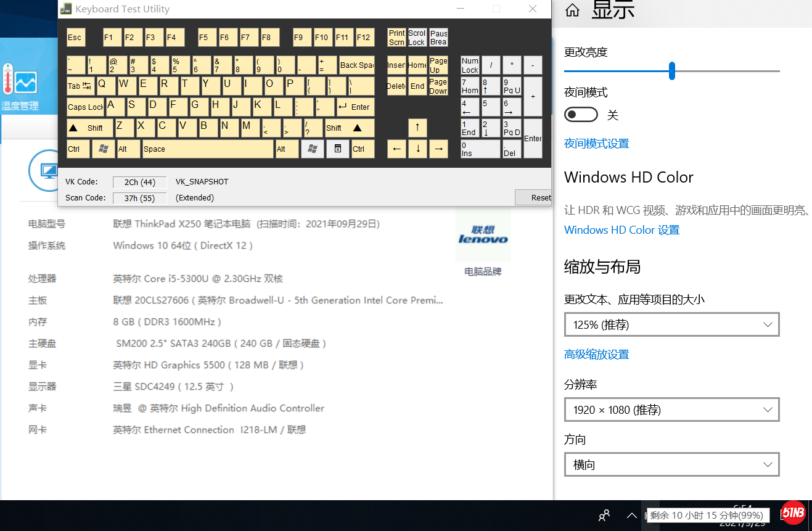Screen dimensions: 812x531
Task: Click the VK Code field showing 2Ch (44)
Action: (x=139, y=182)
